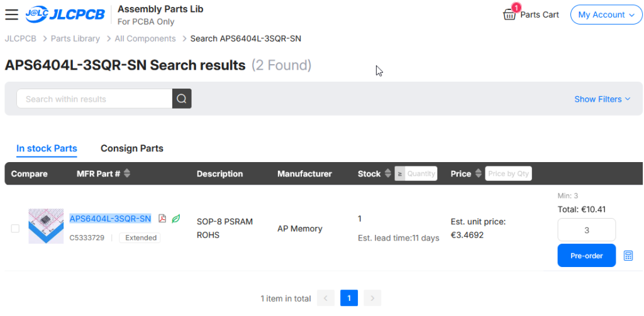Click the Extended tag label

pyautogui.click(x=140, y=237)
